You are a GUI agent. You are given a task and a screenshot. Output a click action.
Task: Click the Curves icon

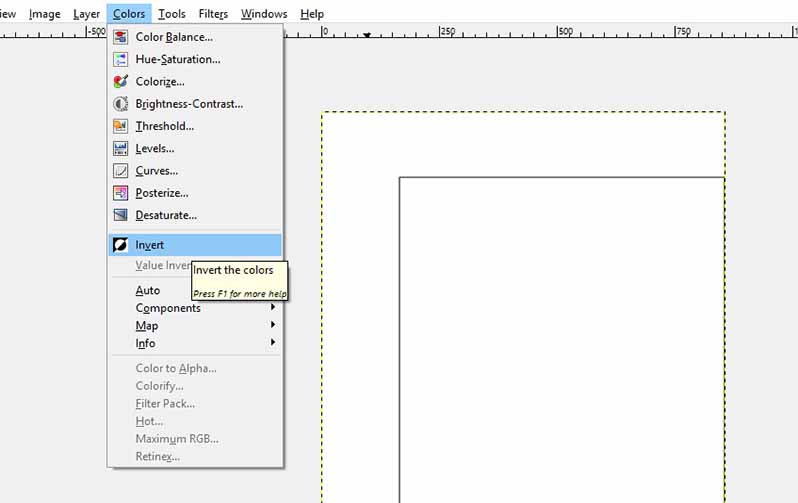(x=121, y=171)
